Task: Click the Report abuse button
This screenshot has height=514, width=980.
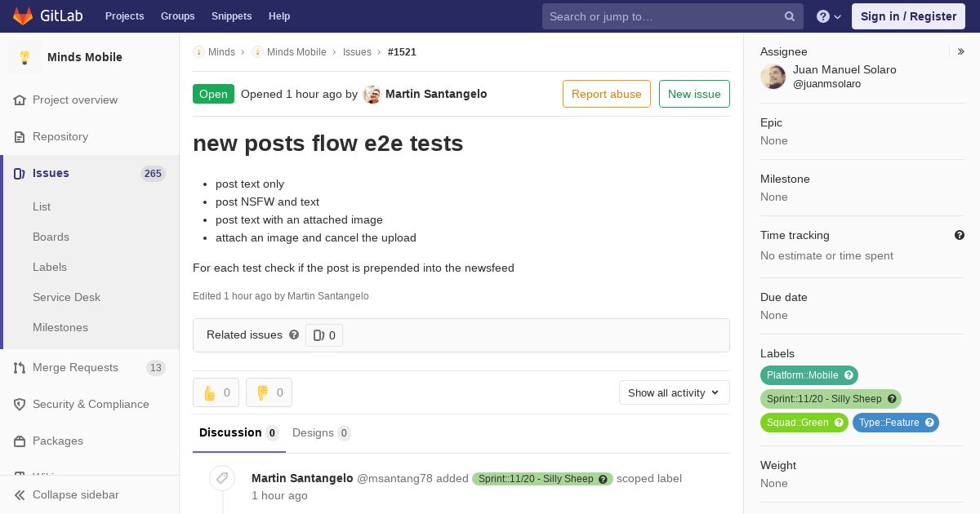Action: point(607,94)
